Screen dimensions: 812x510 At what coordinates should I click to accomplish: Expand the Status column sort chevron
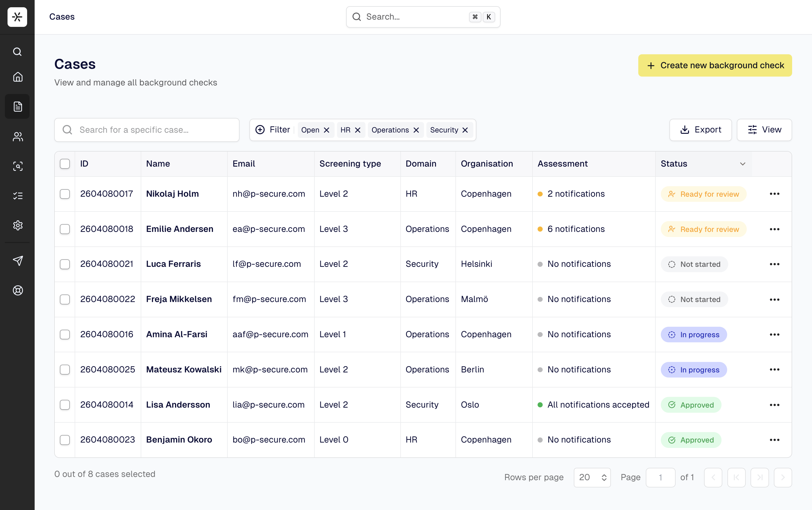tap(742, 164)
